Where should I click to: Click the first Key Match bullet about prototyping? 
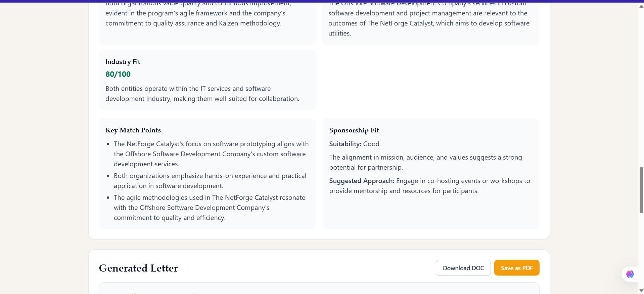[x=211, y=154]
